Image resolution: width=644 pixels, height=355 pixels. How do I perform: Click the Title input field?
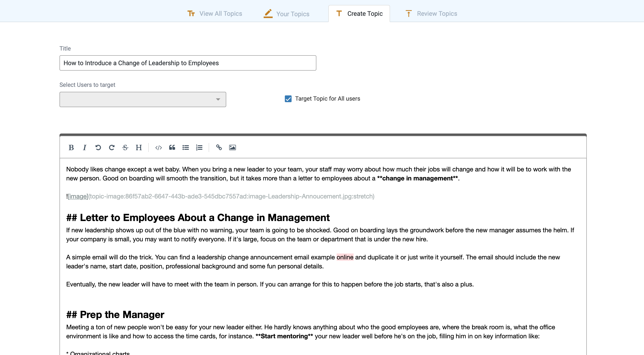(188, 63)
